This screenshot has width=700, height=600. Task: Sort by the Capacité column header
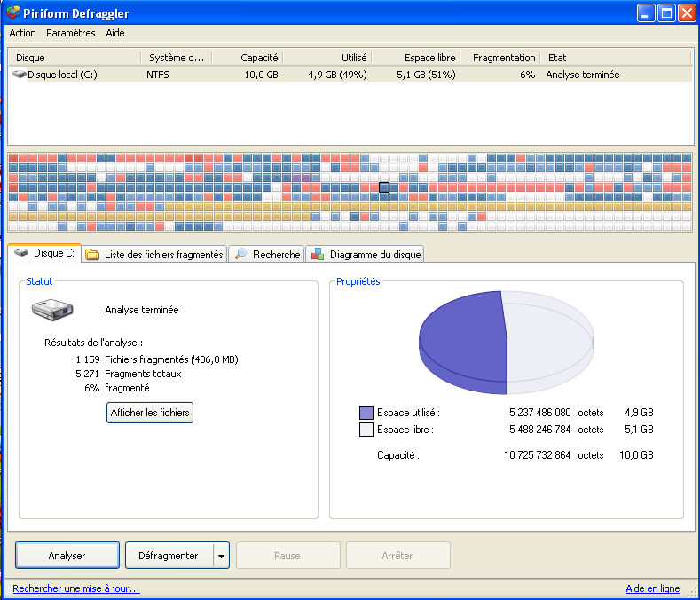click(x=248, y=58)
